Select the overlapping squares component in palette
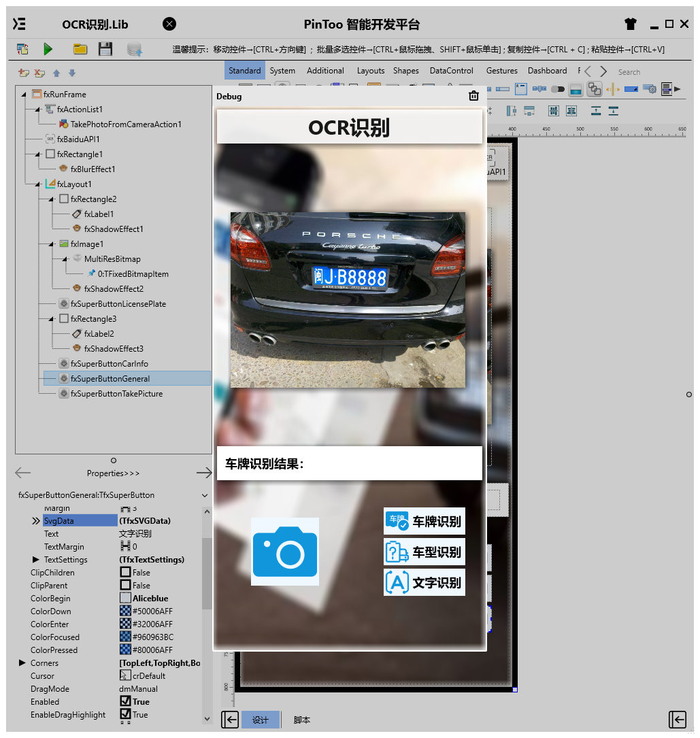 [594, 89]
